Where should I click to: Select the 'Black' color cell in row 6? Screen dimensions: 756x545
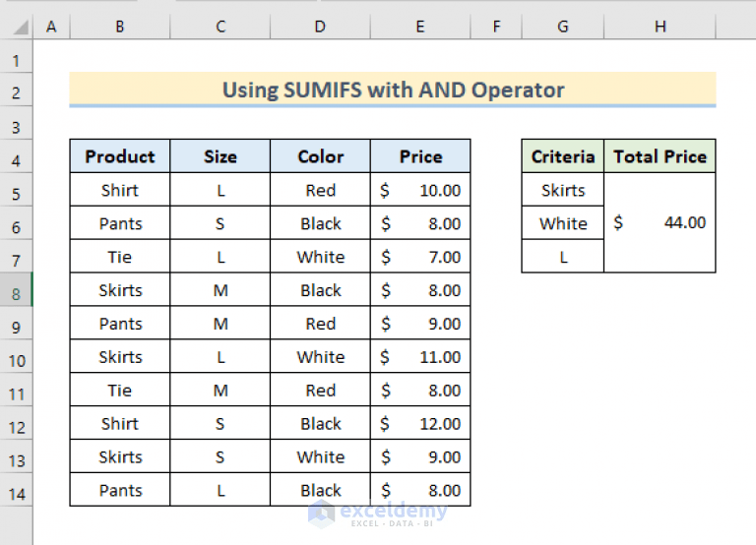point(320,223)
